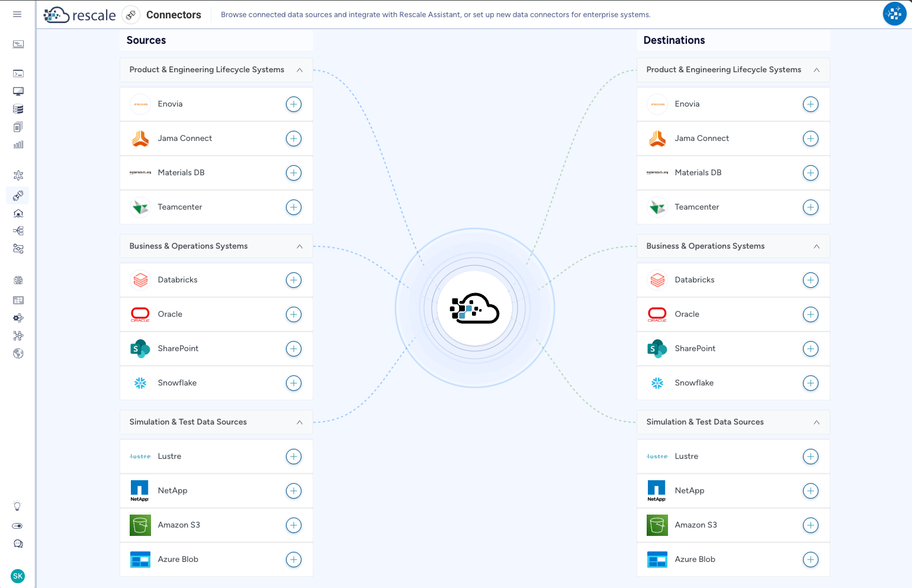The image size is (912, 588).
Task: Click the Connectors page title
Action: (174, 15)
